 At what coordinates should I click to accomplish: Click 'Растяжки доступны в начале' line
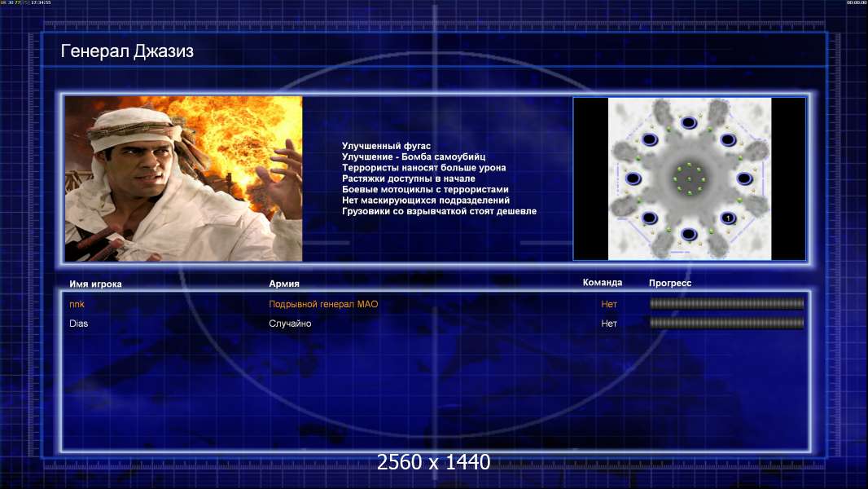click(x=409, y=178)
